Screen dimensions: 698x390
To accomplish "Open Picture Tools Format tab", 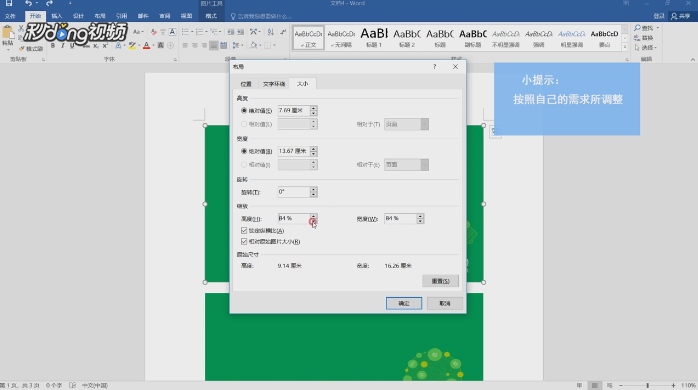I will (x=211, y=16).
